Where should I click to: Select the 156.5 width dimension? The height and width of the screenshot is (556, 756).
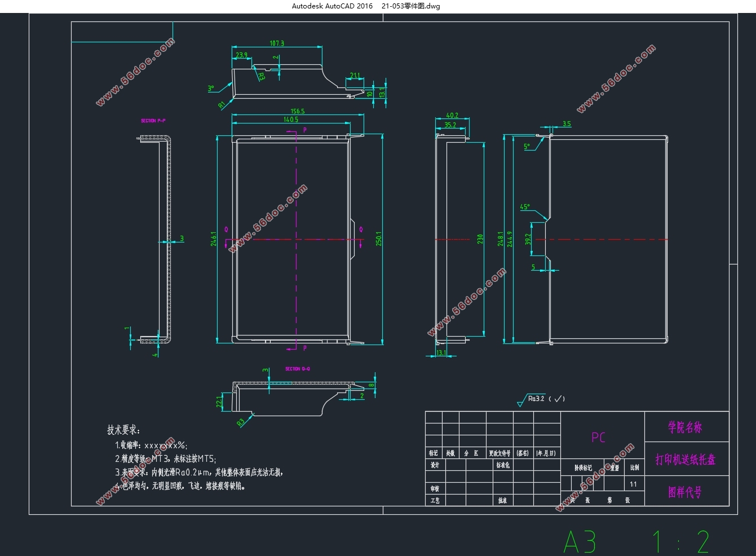click(x=298, y=111)
